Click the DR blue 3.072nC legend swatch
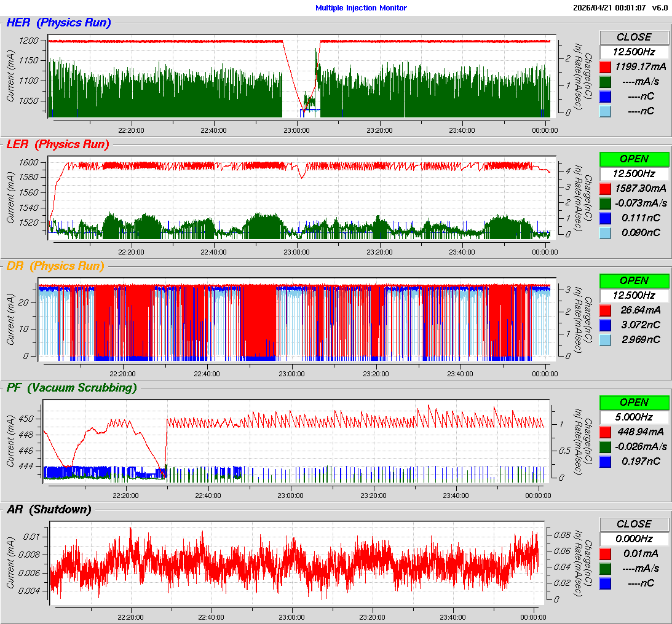The image size is (672, 624). tap(605, 325)
